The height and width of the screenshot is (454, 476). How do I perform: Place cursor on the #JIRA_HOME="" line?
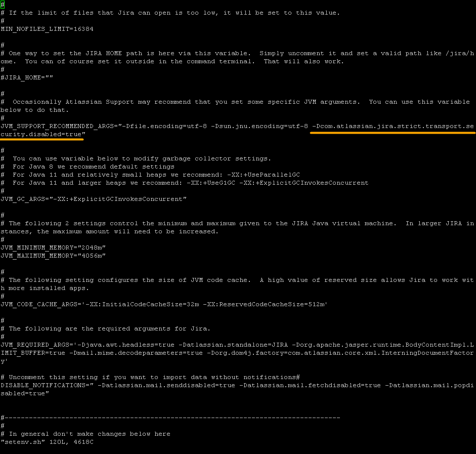coord(27,78)
